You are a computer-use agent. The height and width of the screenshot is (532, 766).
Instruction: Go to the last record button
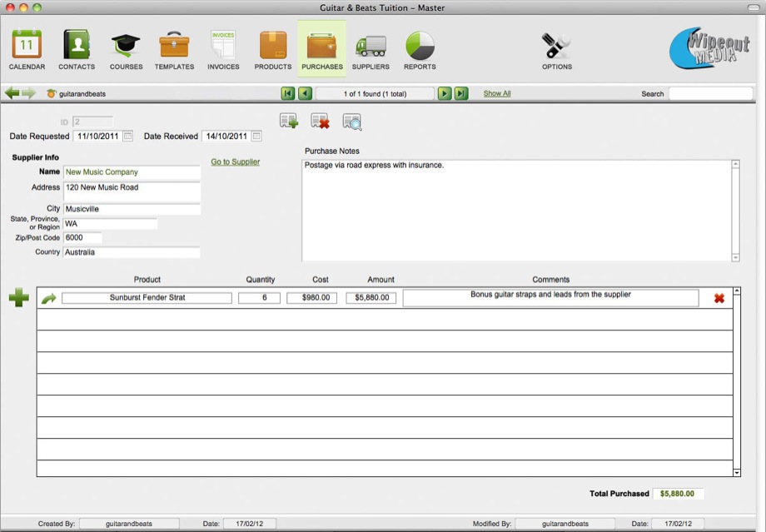click(461, 94)
